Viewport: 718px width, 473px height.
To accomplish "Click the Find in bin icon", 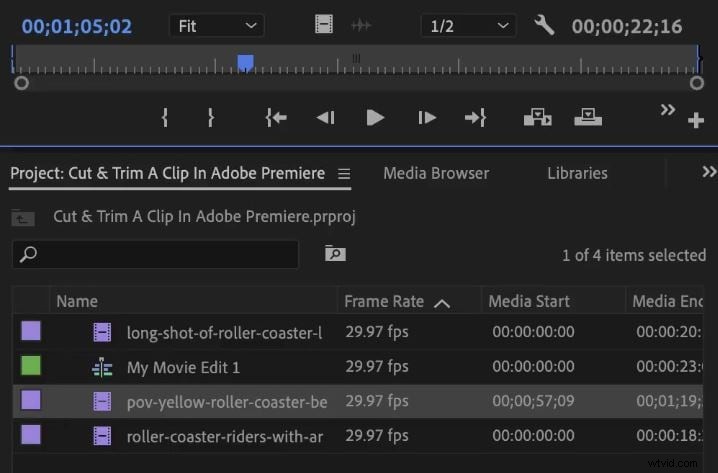I will click(x=335, y=253).
